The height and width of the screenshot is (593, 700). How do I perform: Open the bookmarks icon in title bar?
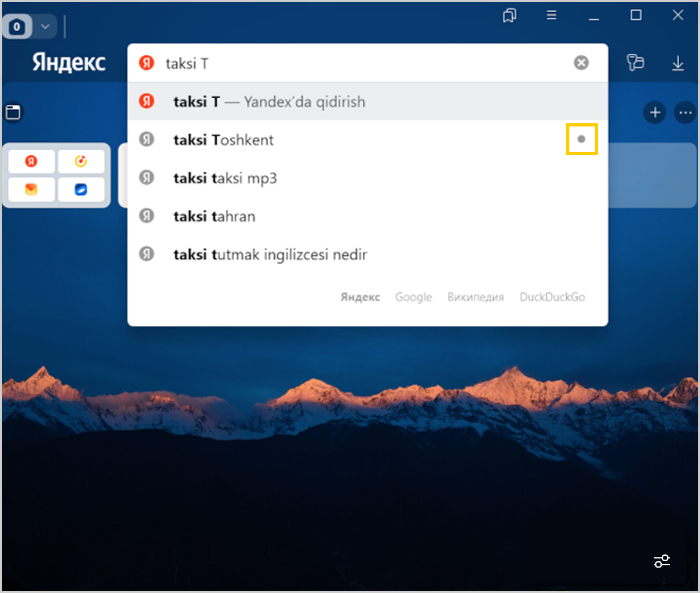509,16
